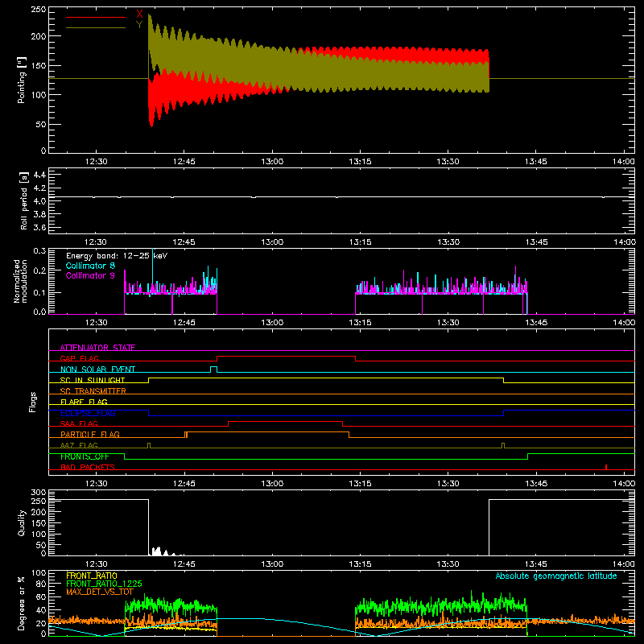Select the 'FRONT_RATIO_1225' green legend entry

(x=104, y=584)
